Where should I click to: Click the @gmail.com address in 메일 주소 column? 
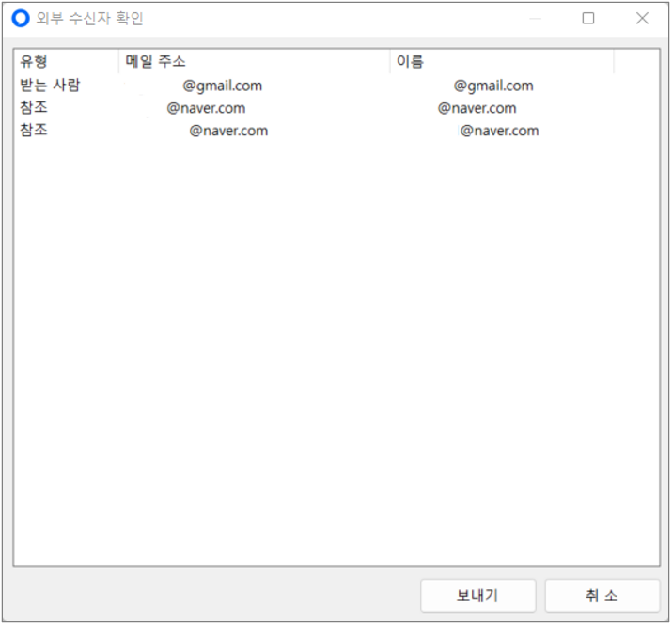coord(223,86)
